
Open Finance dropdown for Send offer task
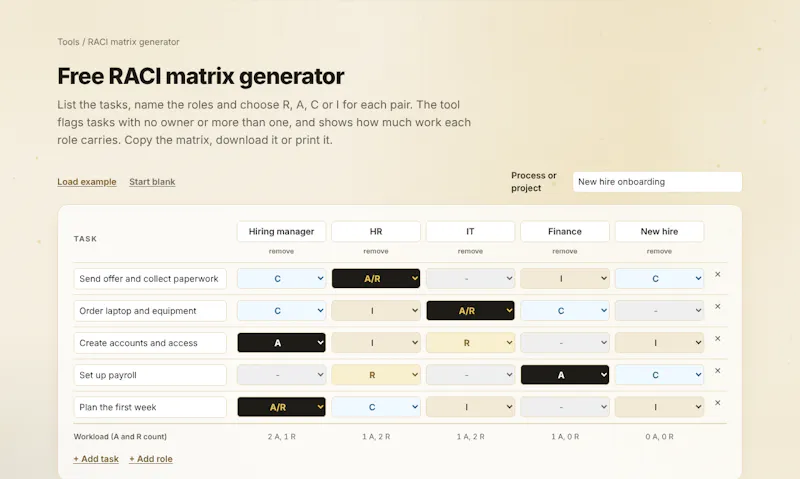pyautogui.click(x=565, y=279)
